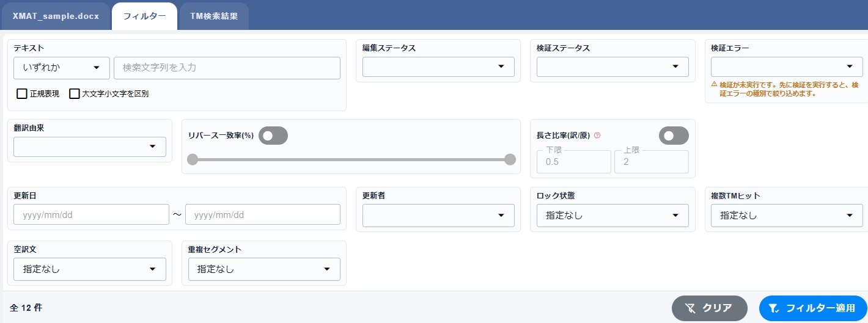The image size is (868, 323).
Task: Open the 翻訳由来 dropdown
Action: 90,147
